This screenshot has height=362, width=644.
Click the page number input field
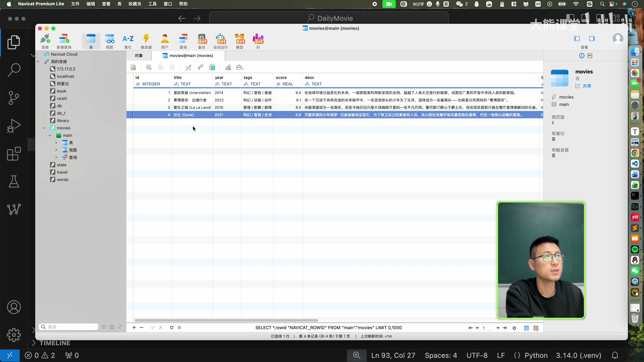[x=487, y=328]
